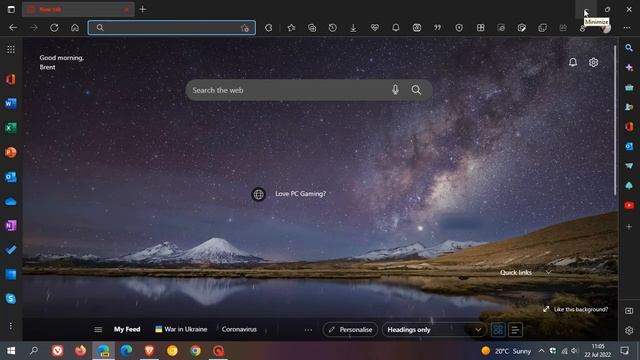This screenshot has width=640, height=360.
Task: Open the home page via house icon
Action: 75,28
